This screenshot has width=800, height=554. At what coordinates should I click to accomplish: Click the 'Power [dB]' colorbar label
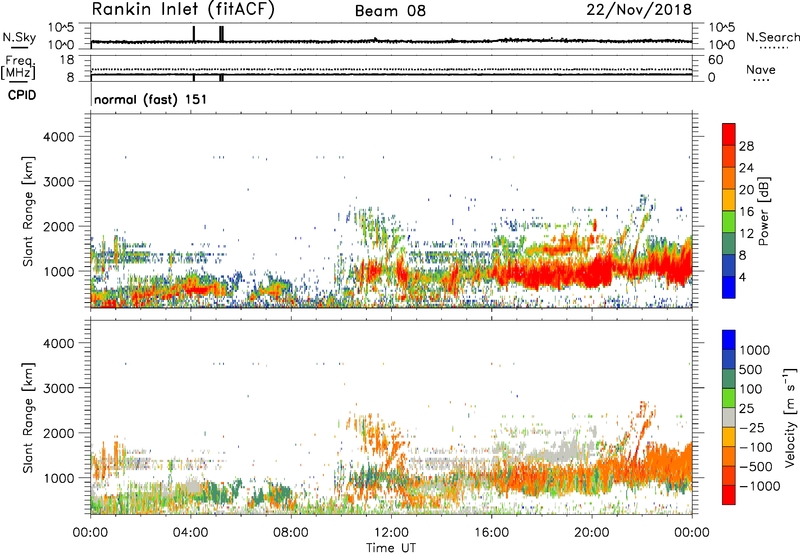click(x=764, y=211)
